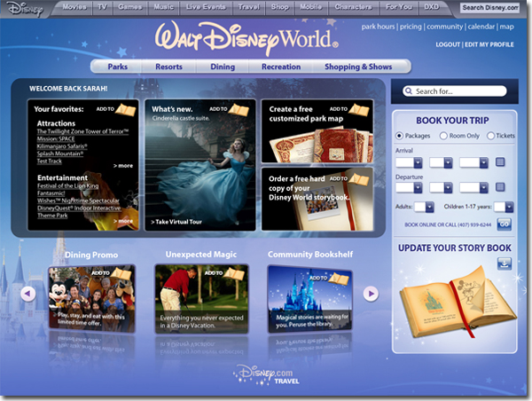
Task: Switch to the Dining navigation tab
Action: coord(222,67)
